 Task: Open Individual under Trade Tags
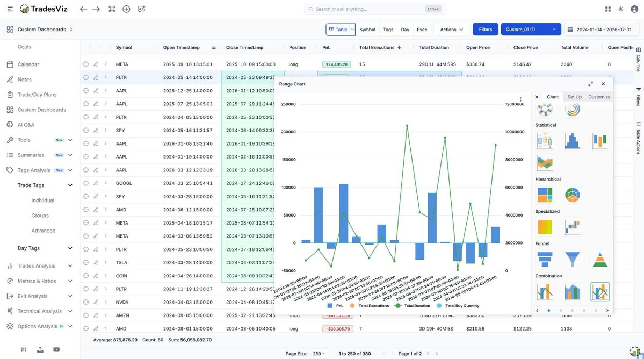[x=43, y=200]
